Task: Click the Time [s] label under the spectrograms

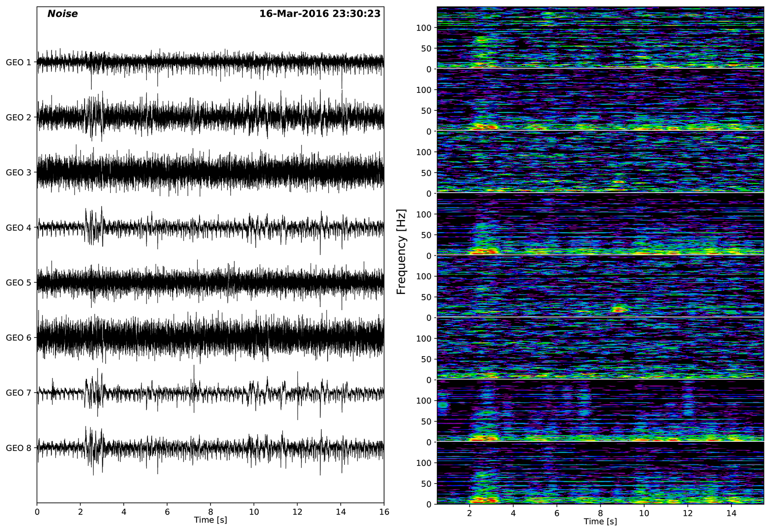Action: [x=600, y=522]
